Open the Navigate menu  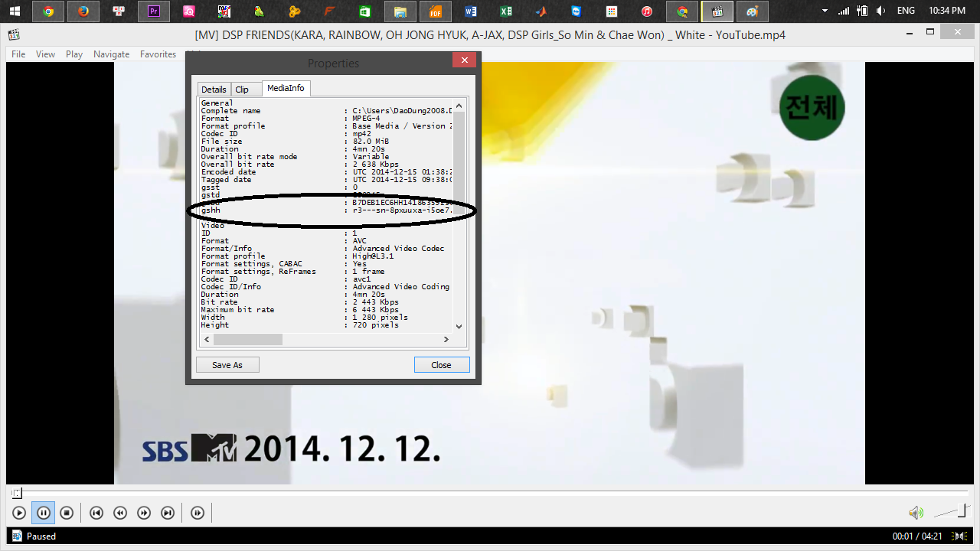(111, 54)
